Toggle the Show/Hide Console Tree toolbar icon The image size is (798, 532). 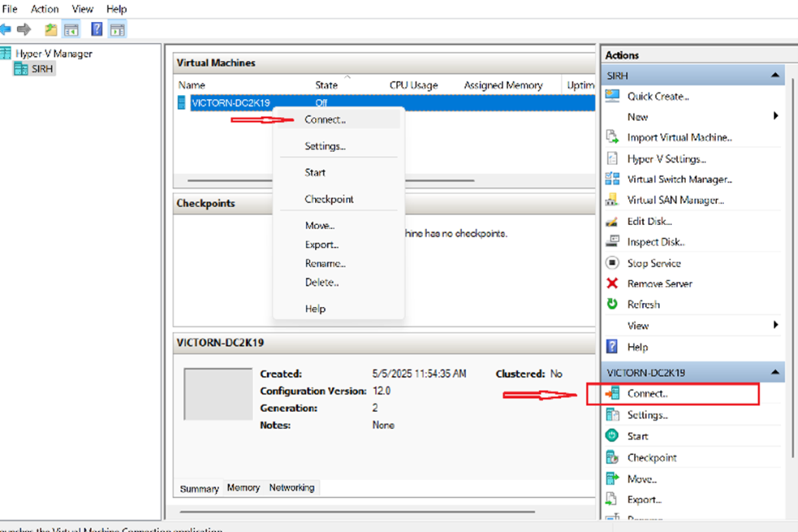point(71,30)
